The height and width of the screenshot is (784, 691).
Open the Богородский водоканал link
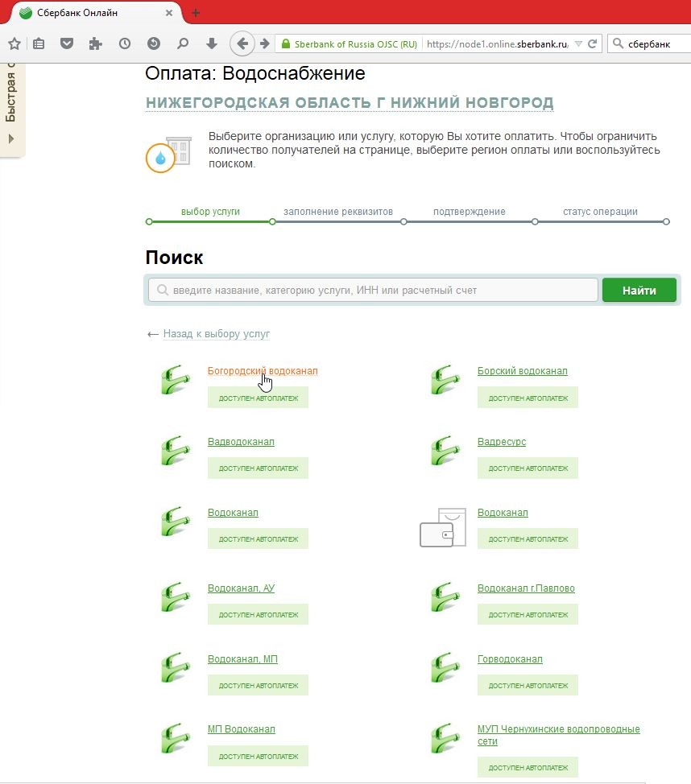(263, 371)
